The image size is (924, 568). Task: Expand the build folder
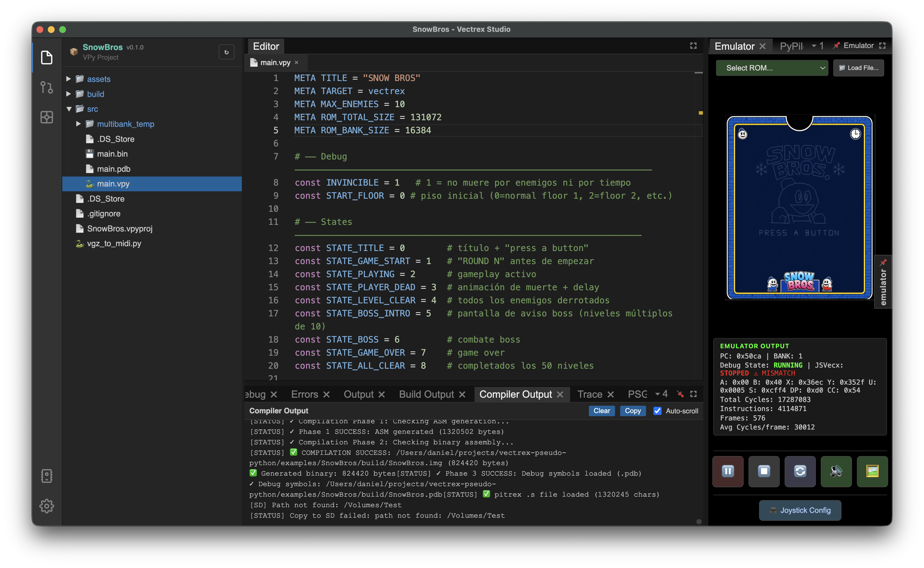click(68, 94)
